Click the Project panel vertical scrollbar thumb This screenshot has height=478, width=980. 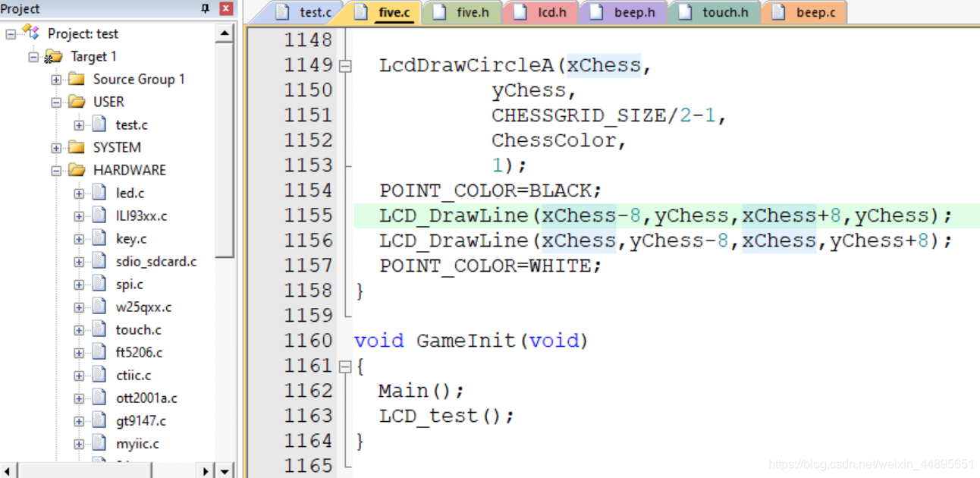[225, 150]
